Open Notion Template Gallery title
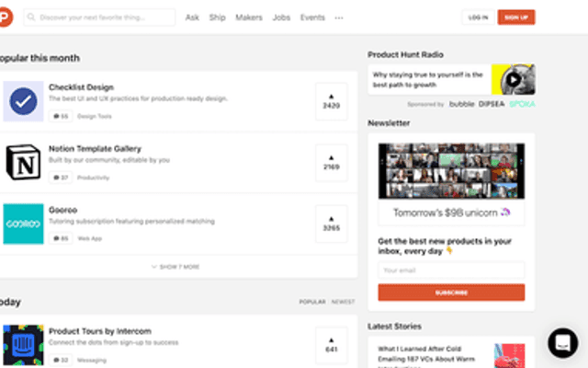The width and height of the screenshot is (588, 368). pyautogui.click(x=95, y=149)
